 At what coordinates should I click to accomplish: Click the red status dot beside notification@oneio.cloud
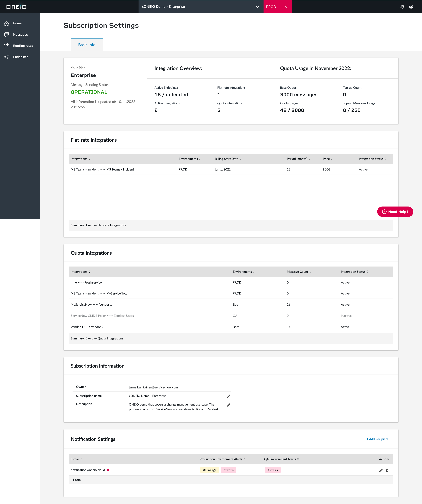[108, 470]
